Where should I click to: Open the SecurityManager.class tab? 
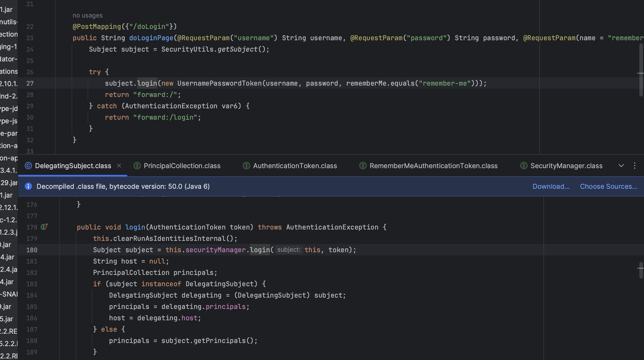566,166
